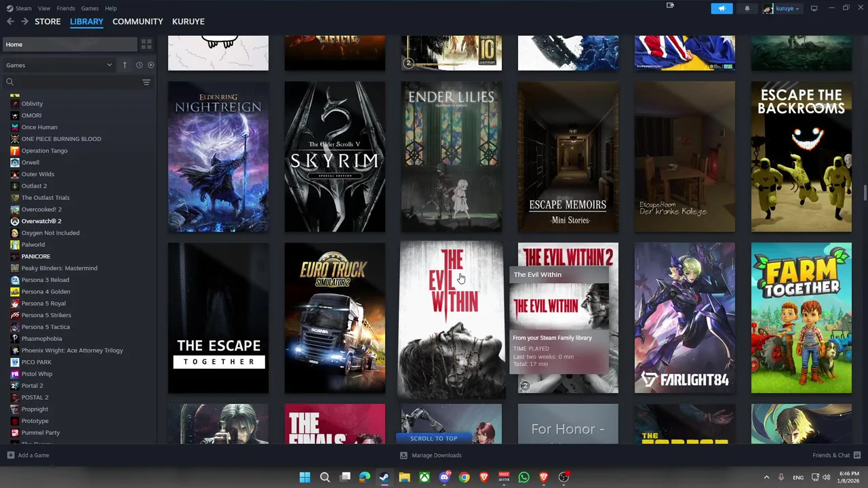Click the Outer Wilds game icon entry
The height and width of the screenshot is (488, 868).
(x=15, y=174)
